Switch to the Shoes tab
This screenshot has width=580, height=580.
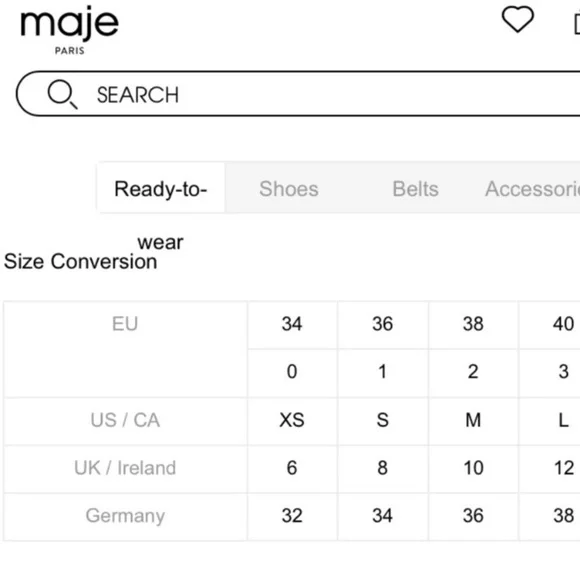[x=289, y=189]
